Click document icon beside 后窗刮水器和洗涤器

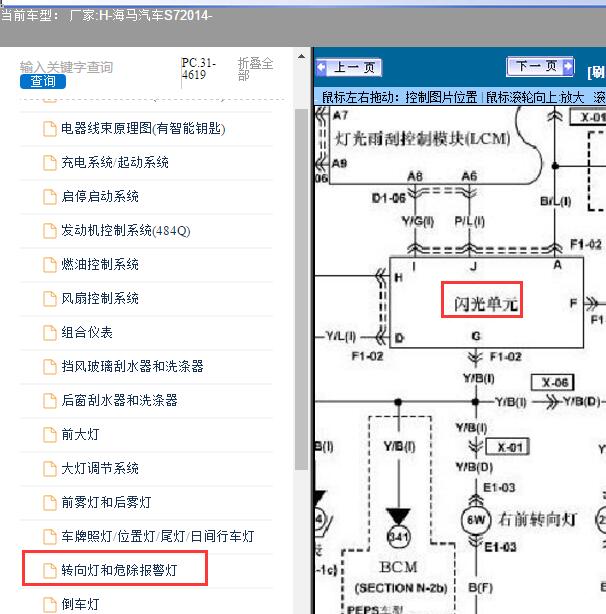[50, 401]
